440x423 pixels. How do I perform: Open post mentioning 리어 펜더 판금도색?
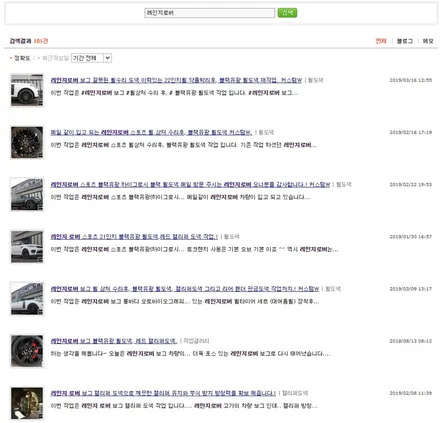185,289
